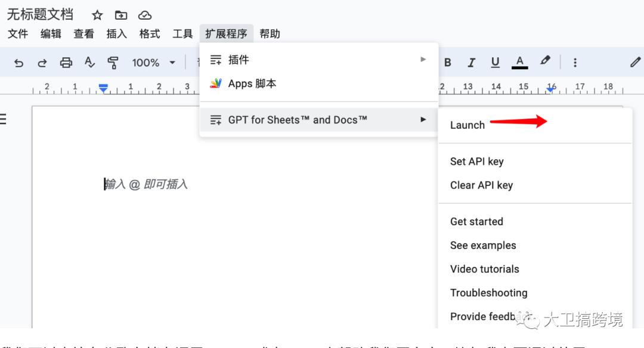Open the 100% zoom dropdown
This screenshot has height=348, width=644.
[154, 63]
